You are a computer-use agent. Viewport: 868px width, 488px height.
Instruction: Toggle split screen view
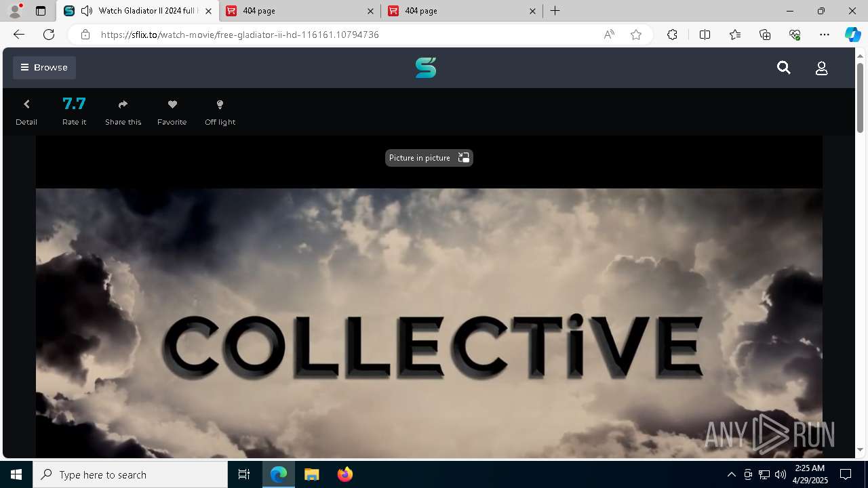705,35
